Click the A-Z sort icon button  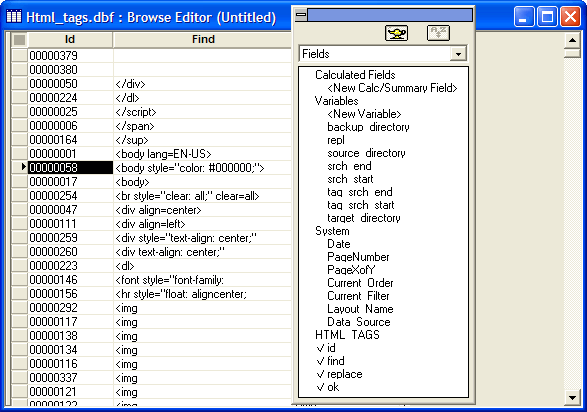coord(438,33)
